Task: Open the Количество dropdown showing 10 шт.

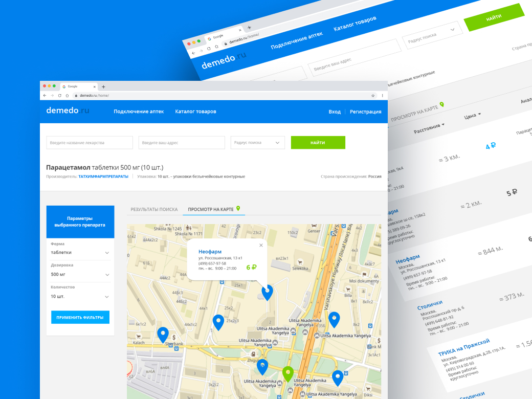Action: 80,296
